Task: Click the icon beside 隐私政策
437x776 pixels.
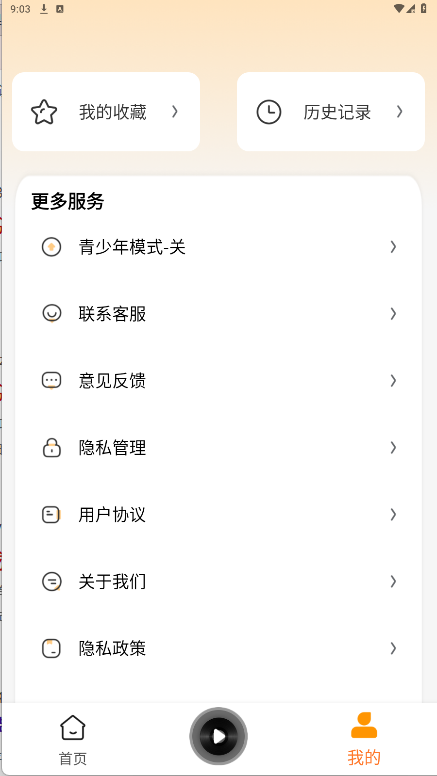Action: click(51, 648)
